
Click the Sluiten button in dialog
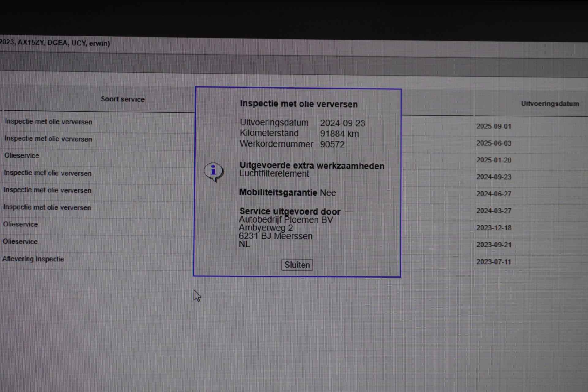297,265
